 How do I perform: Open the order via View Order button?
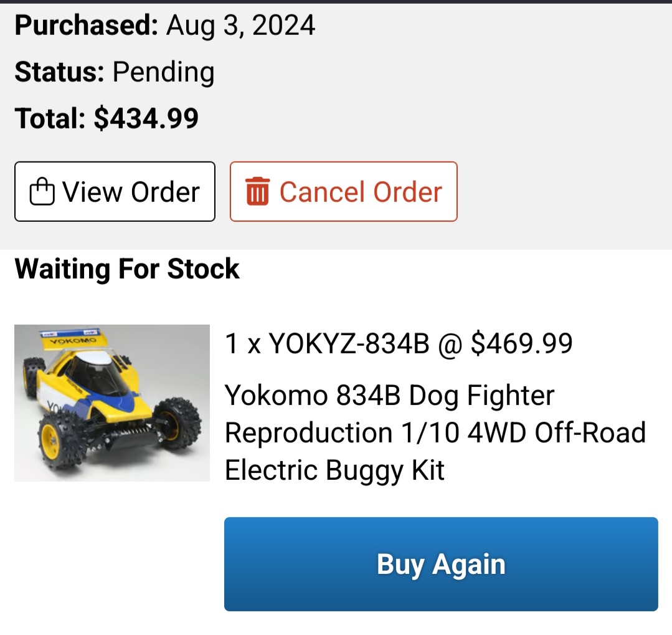(115, 191)
